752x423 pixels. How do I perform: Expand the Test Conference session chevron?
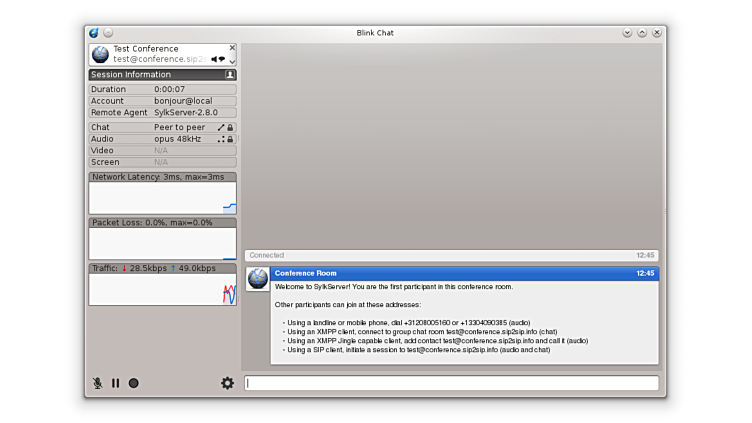(232, 62)
